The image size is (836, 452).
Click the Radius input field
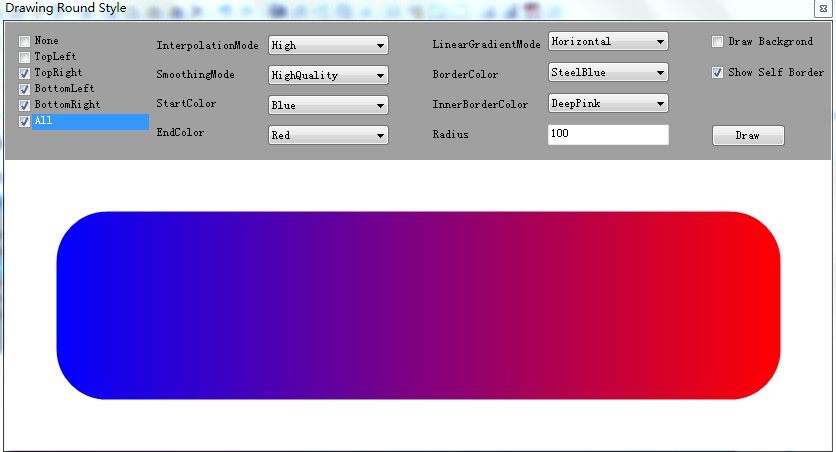pyautogui.click(x=608, y=134)
